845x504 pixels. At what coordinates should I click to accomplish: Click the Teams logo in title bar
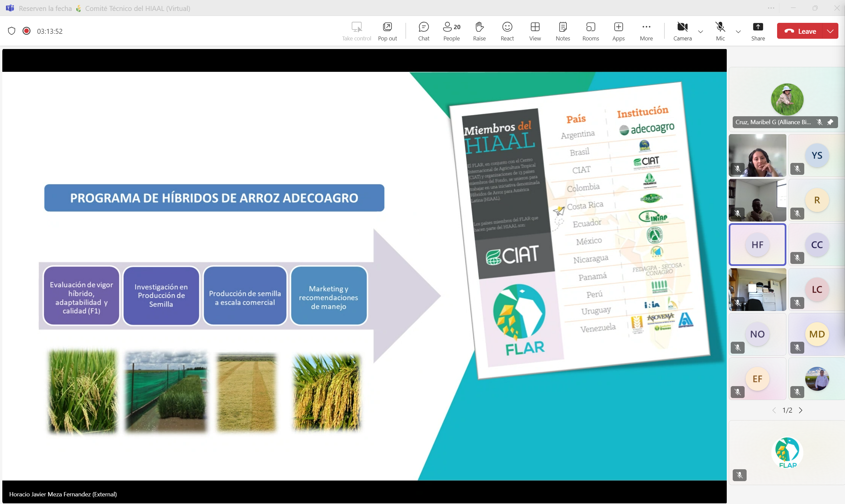click(x=10, y=8)
